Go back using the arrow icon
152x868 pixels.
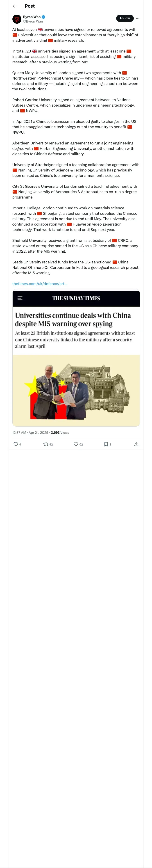point(15,6)
